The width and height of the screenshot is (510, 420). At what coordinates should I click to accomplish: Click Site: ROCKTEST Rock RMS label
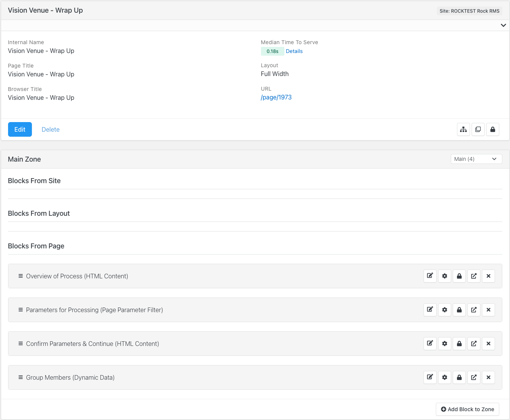coord(470,11)
